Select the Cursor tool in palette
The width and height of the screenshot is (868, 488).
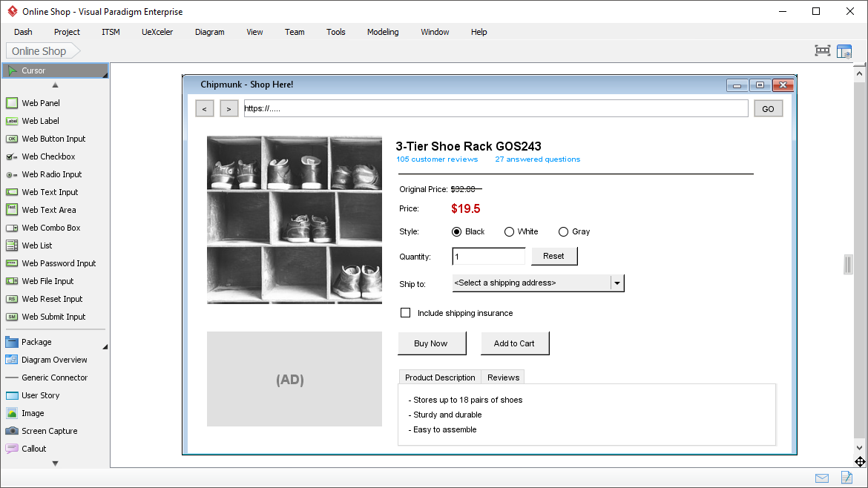[55, 70]
